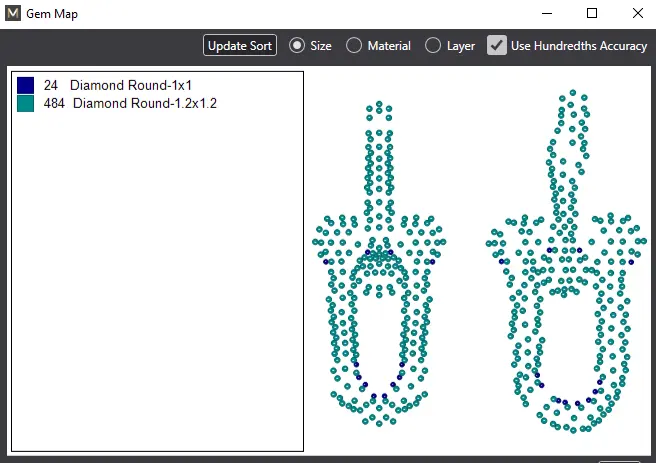Click the 24 count in the gem list
The height and width of the screenshot is (463, 656).
(51, 86)
